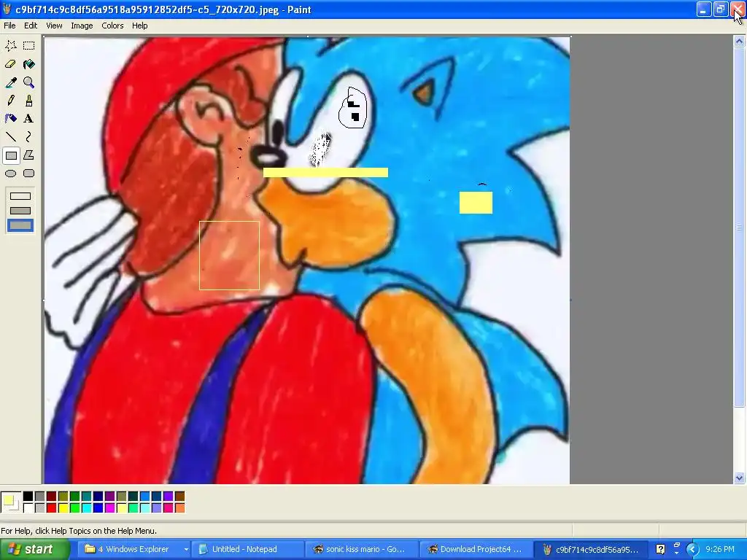The height and width of the screenshot is (560, 747).
Task: Pick the orange palette color
Action: point(179,508)
